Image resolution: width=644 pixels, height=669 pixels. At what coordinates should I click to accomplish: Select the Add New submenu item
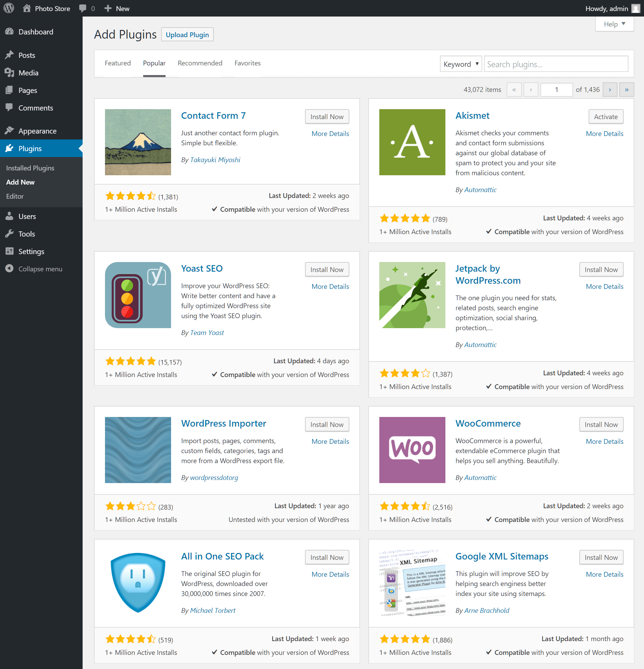20,182
